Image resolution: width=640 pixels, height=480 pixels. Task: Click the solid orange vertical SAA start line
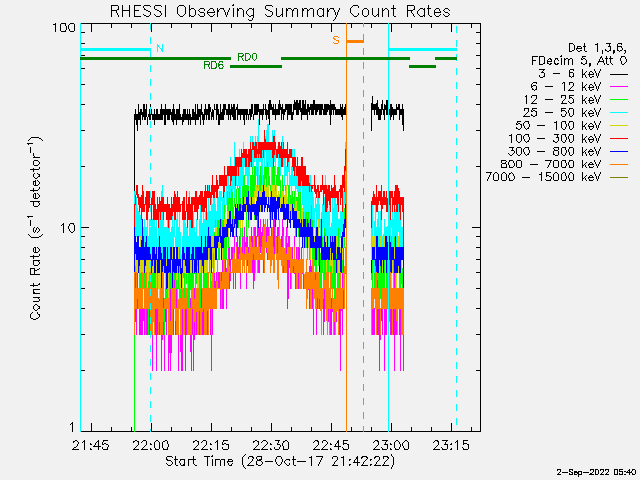[x=347, y=227]
